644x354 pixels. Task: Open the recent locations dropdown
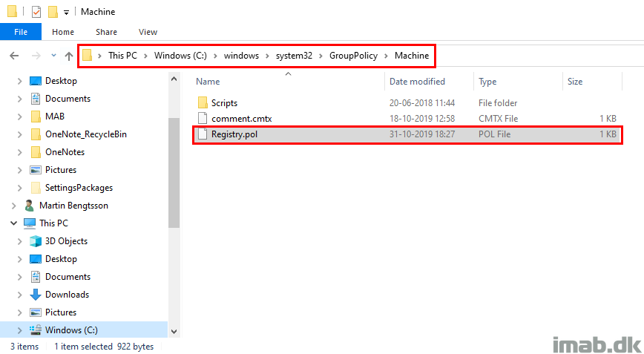pos(53,56)
